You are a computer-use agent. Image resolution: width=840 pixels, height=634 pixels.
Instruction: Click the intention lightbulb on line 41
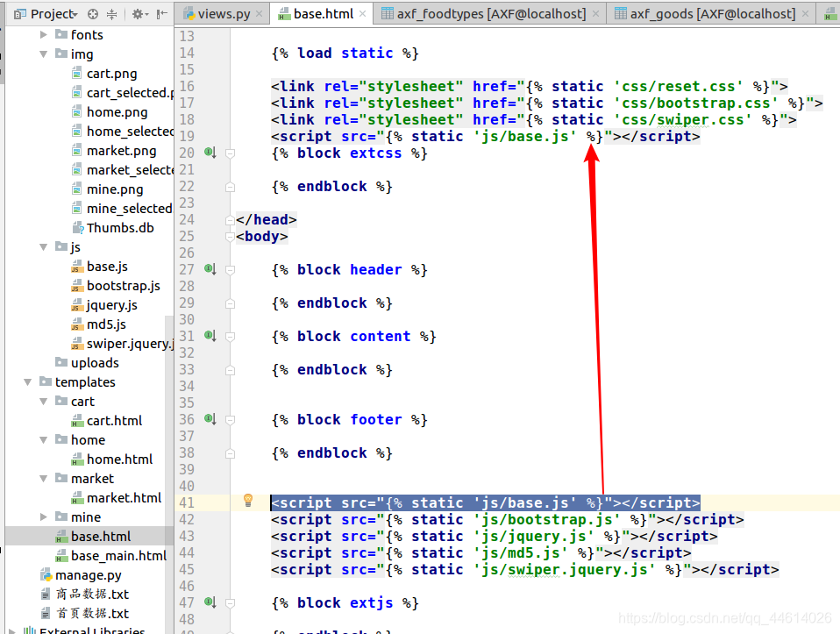(248, 501)
